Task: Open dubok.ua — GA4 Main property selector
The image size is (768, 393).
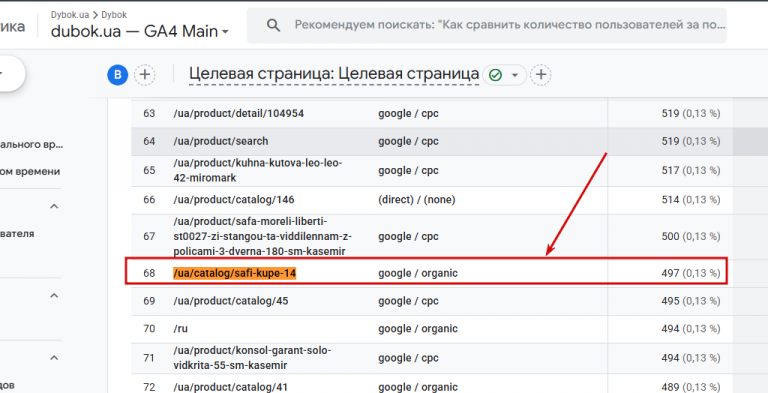Action: pyautogui.click(x=140, y=31)
